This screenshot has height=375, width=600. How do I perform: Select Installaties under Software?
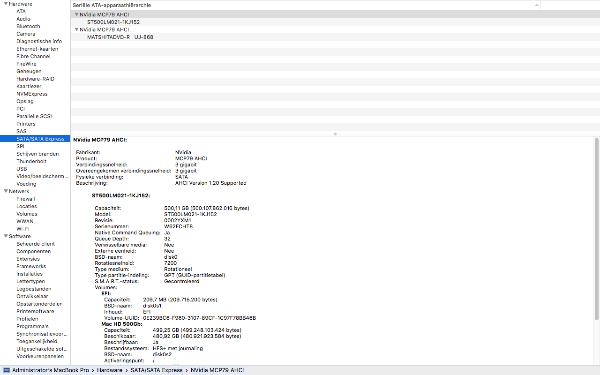[x=29, y=274]
